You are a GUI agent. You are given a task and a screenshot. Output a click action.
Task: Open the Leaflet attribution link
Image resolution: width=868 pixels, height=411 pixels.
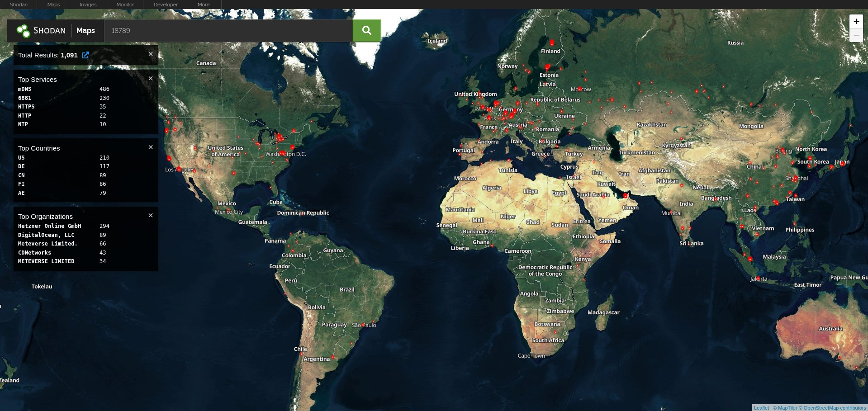pyautogui.click(x=761, y=407)
